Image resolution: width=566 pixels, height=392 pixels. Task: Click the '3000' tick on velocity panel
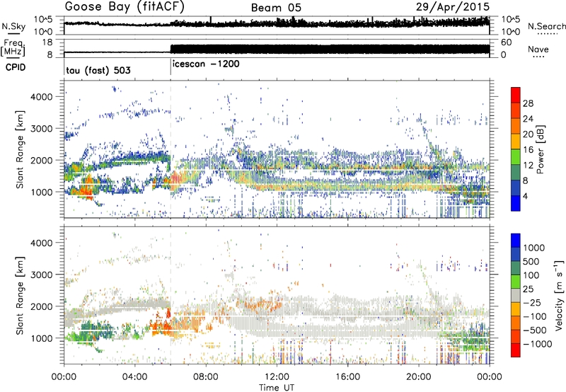tap(41, 275)
